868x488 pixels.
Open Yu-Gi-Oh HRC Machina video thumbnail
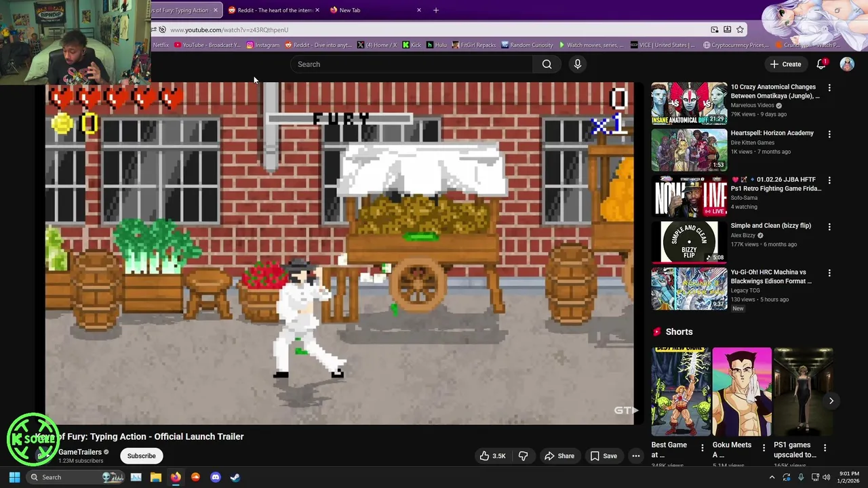click(x=689, y=289)
